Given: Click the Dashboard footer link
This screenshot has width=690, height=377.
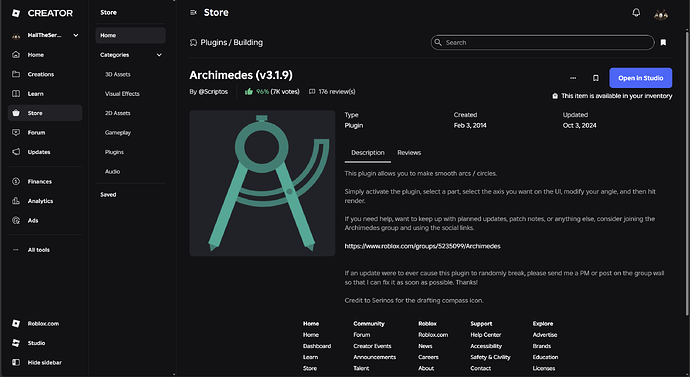Looking at the screenshot, I should point(317,346).
